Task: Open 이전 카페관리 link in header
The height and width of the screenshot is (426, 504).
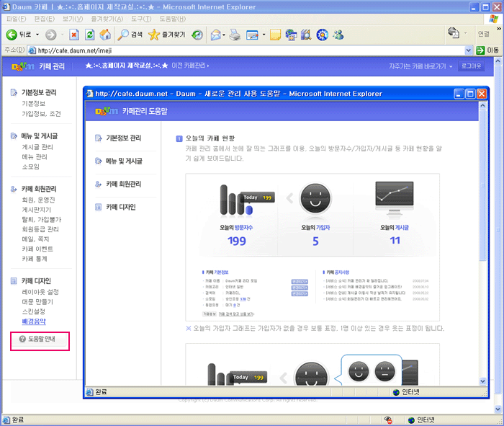Action: pos(190,66)
